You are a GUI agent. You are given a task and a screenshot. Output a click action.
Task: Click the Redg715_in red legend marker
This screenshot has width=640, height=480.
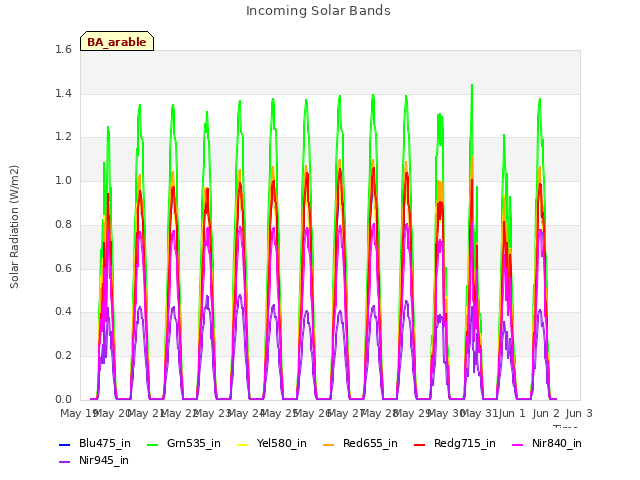(x=420, y=444)
